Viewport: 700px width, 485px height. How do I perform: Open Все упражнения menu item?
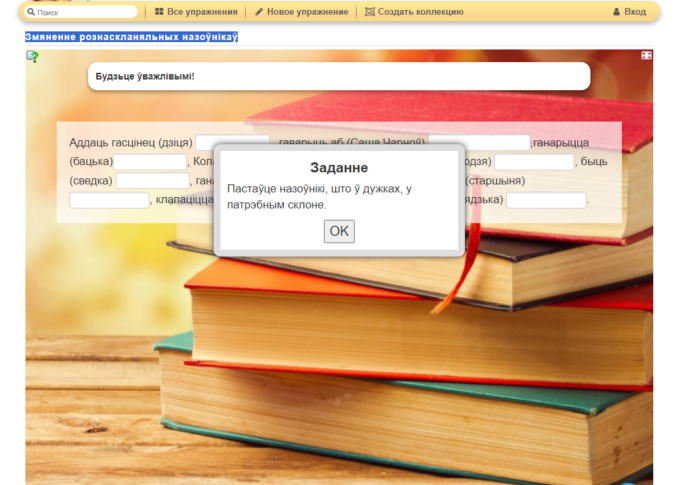coord(202,12)
